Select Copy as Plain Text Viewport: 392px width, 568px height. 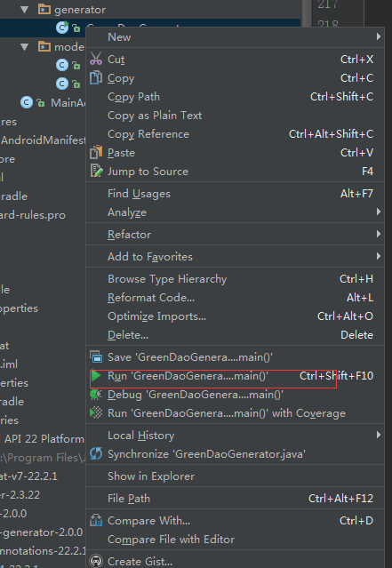coord(236,116)
